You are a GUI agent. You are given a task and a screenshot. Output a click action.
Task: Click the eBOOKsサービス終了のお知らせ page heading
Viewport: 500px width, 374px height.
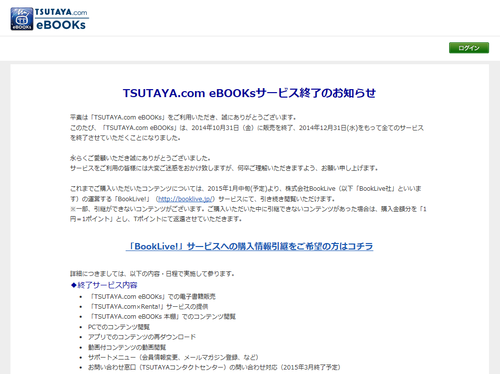[249, 93]
